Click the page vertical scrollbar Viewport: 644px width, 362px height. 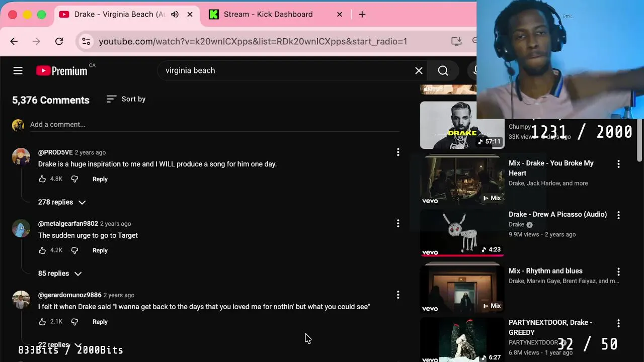tap(639, 141)
